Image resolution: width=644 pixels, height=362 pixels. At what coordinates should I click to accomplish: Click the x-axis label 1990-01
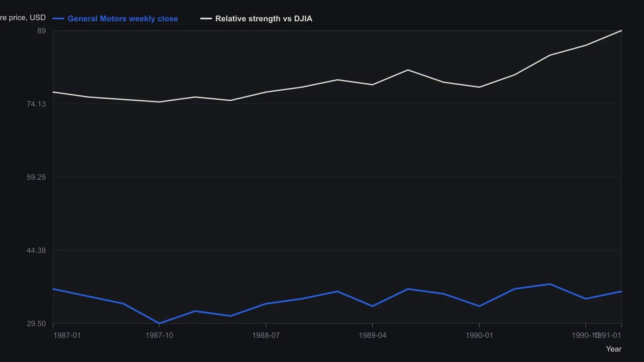pos(479,335)
